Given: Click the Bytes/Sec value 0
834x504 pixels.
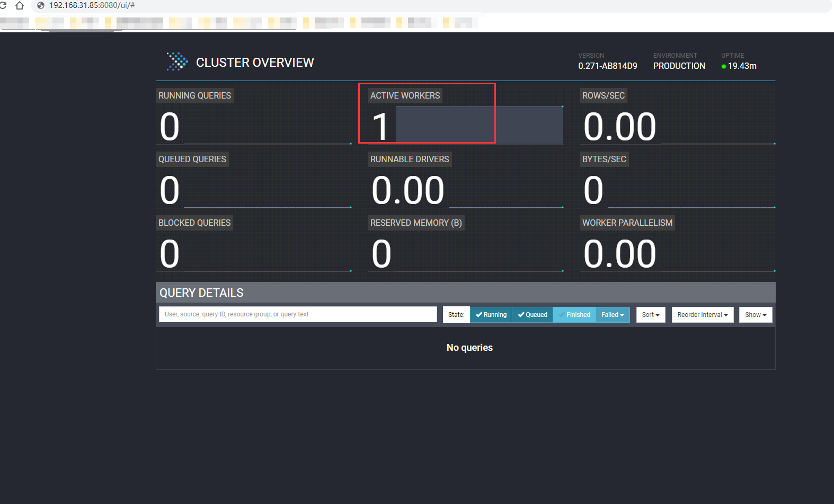Looking at the screenshot, I should coord(593,191).
